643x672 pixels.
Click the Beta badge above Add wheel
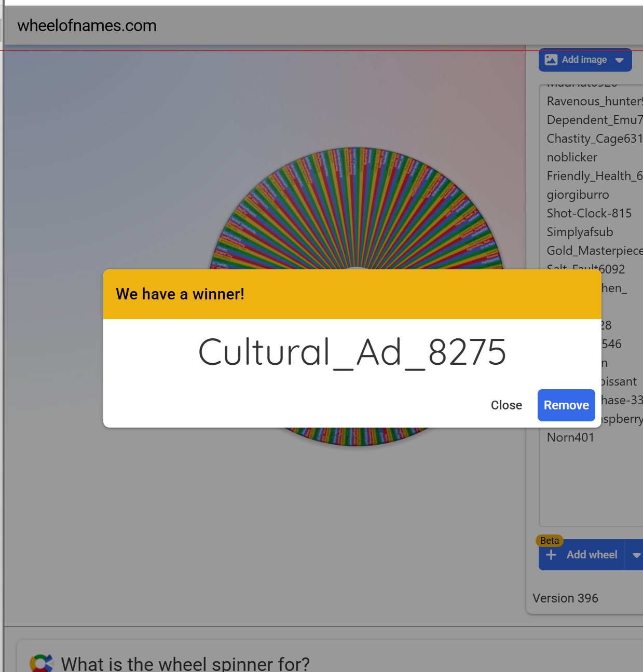549,541
